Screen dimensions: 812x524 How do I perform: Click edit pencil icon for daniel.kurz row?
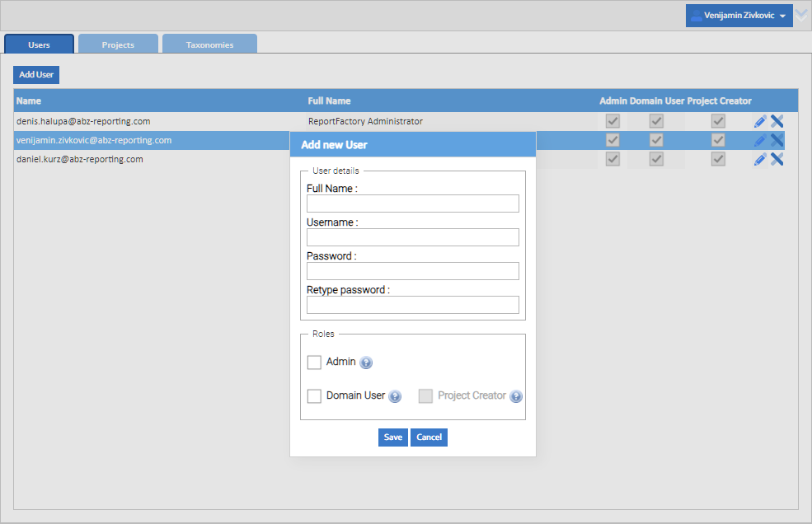(x=760, y=159)
